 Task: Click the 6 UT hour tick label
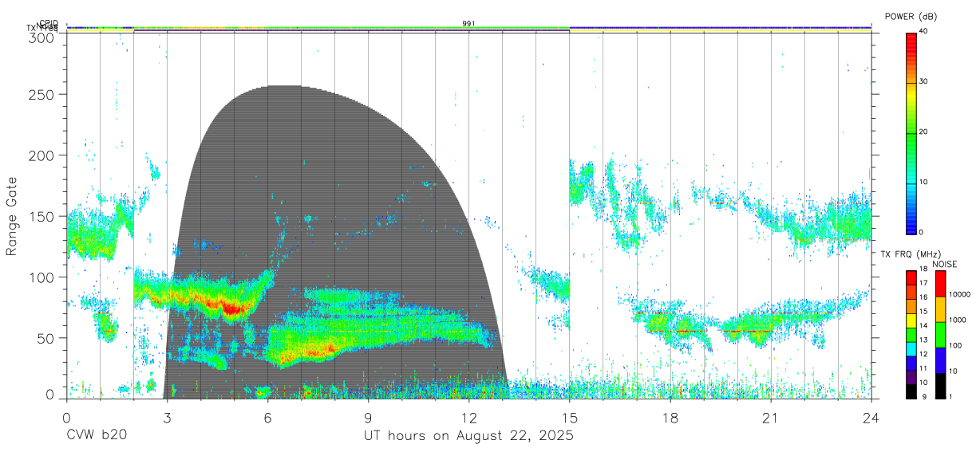(268, 418)
